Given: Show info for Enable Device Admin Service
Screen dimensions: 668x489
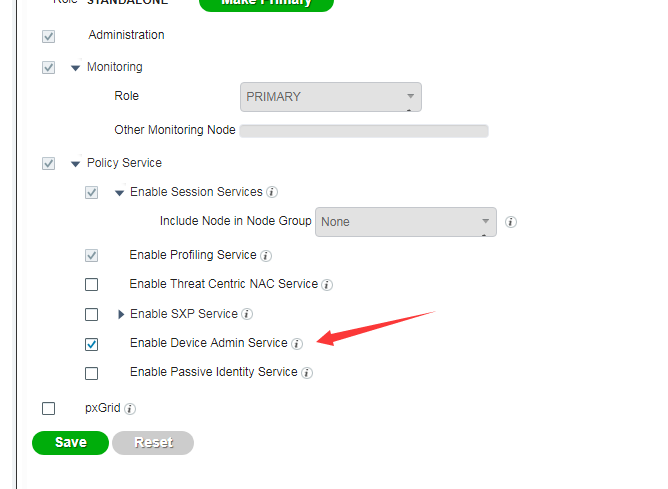Looking at the screenshot, I should point(296,344).
